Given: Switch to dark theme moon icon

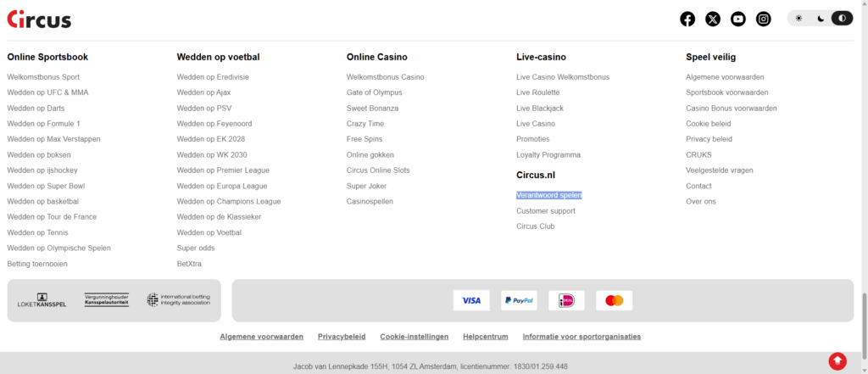Looking at the screenshot, I should point(821,19).
